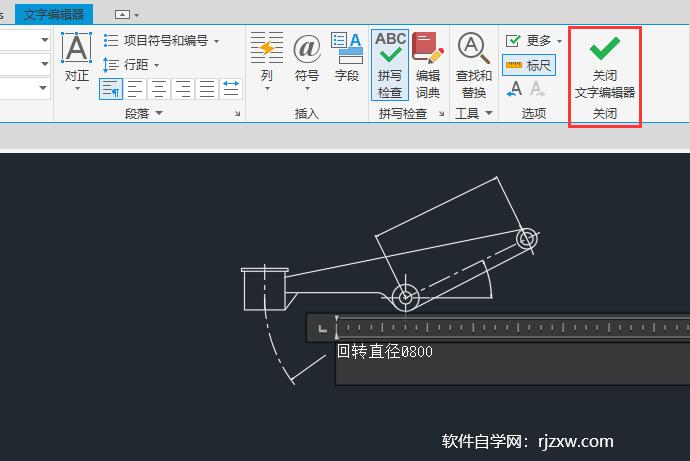Open the dropdown arrow under 列

point(267,88)
